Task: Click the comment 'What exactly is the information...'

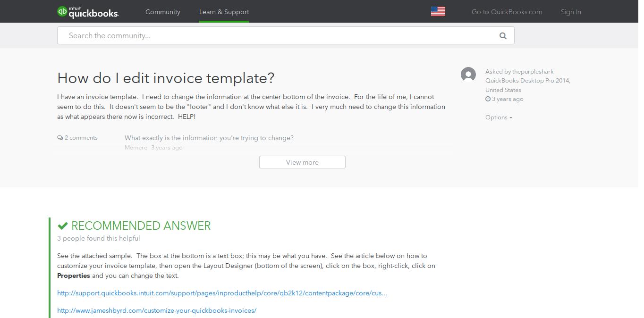Action: [209, 138]
